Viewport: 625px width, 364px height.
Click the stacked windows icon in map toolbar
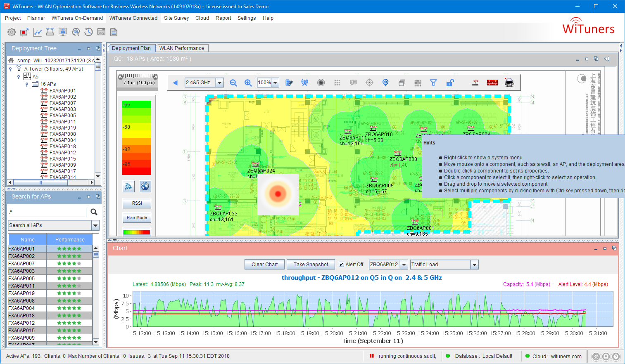coord(402,83)
